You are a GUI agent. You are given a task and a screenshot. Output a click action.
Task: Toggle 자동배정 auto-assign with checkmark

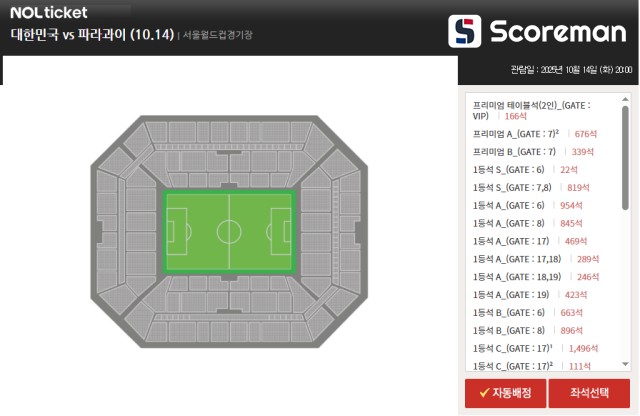point(505,393)
